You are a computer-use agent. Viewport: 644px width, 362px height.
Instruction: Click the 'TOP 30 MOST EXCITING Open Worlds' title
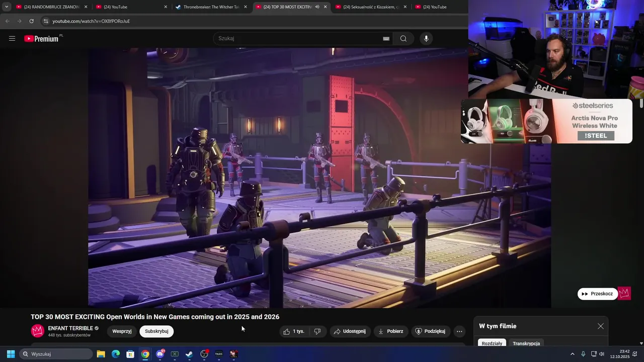pyautogui.click(x=155, y=317)
